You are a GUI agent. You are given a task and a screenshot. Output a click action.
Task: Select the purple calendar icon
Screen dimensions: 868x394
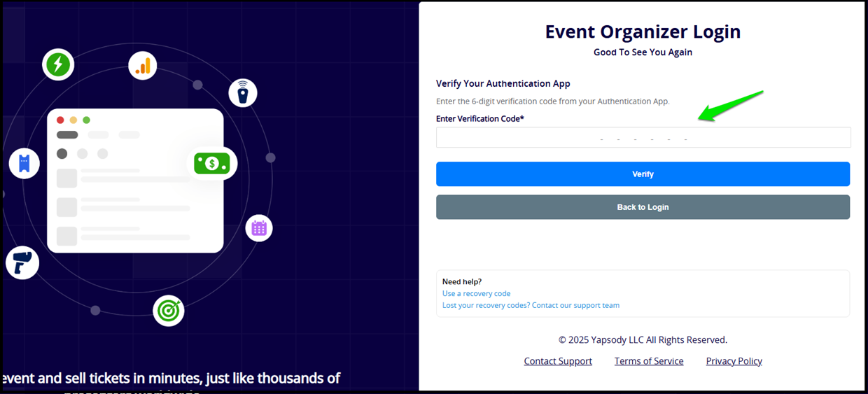click(x=259, y=228)
